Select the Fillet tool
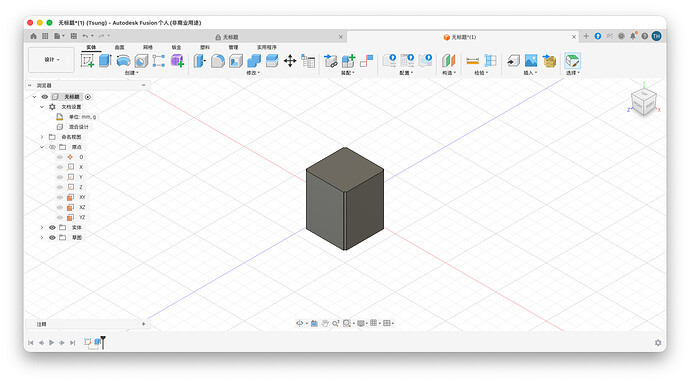The height and width of the screenshot is (382, 690). (217, 60)
